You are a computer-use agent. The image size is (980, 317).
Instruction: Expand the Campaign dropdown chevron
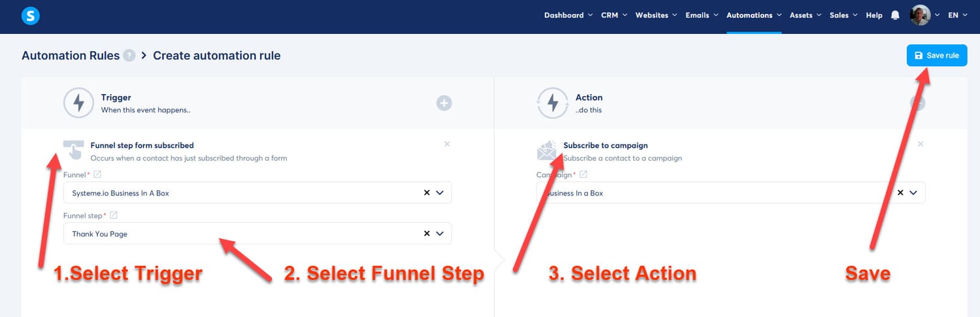[x=913, y=193]
